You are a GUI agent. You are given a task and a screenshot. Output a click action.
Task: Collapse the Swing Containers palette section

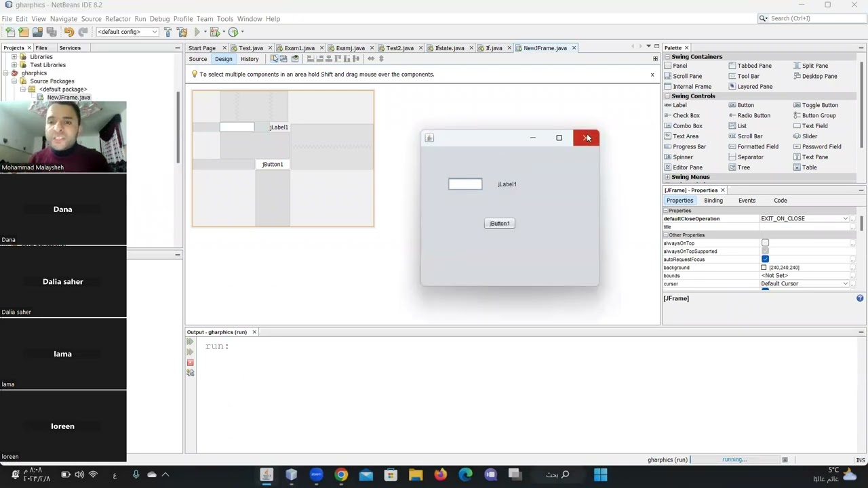(667, 57)
